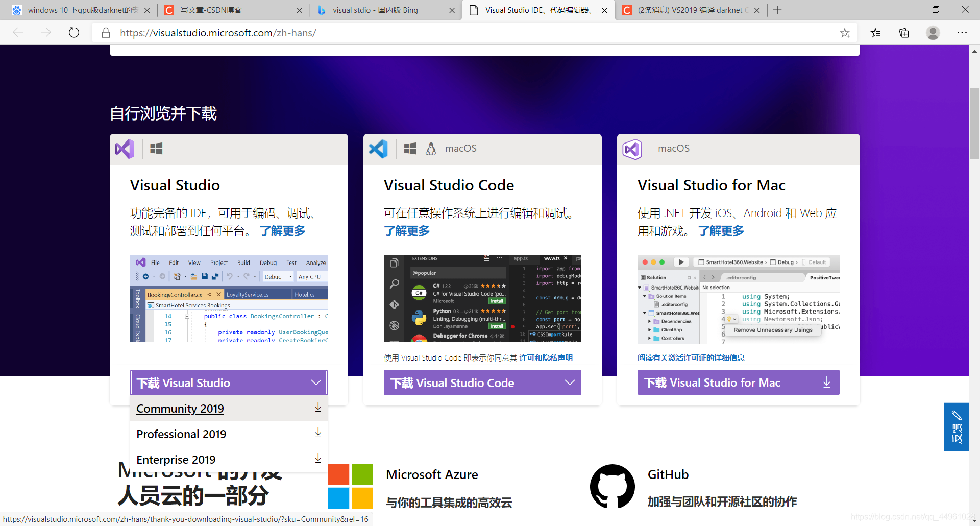980x526 pixels.
Task: Click 下载 Visual Studio for Mac button
Action: coord(738,382)
